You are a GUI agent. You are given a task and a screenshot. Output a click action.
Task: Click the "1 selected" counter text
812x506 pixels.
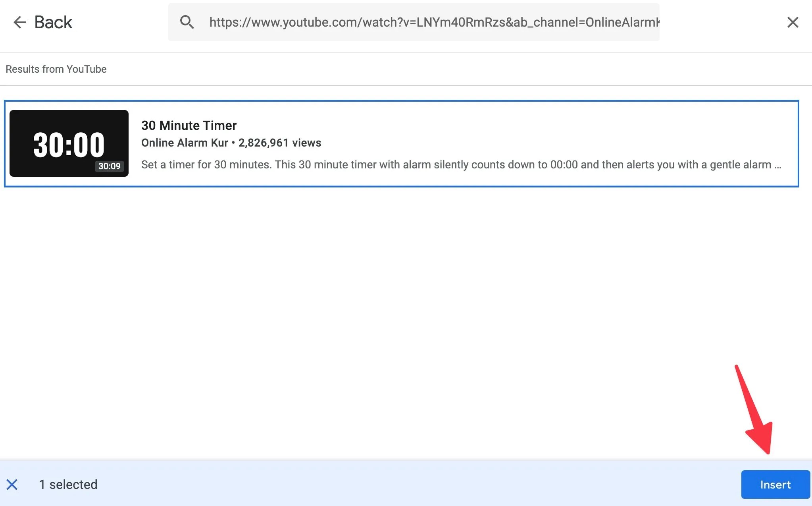[68, 484]
